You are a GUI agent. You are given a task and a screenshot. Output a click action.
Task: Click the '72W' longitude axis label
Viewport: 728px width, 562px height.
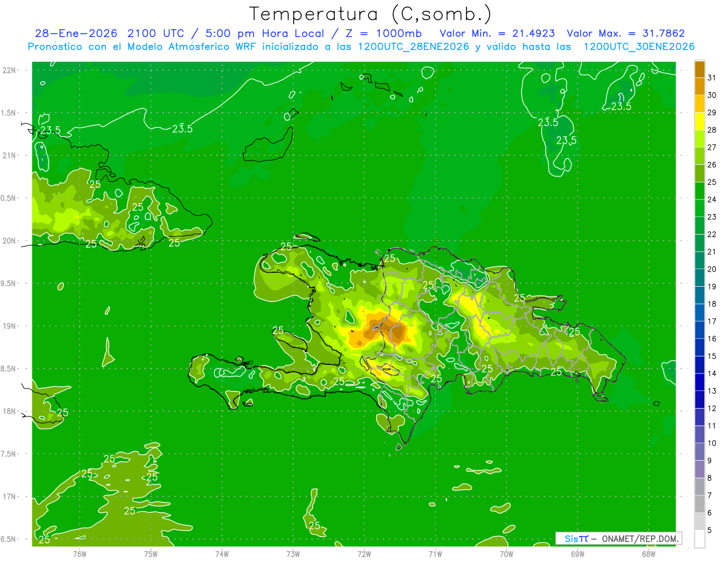pyautogui.click(x=364, y=554)
